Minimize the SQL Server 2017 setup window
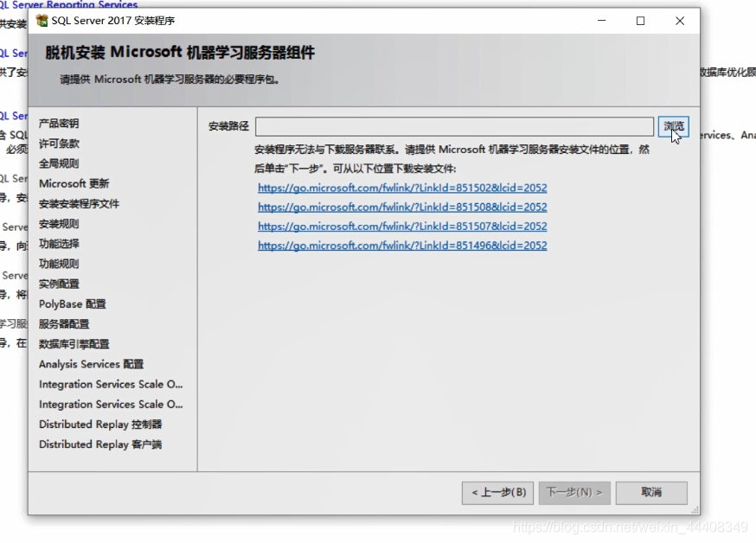 pyautogui.click(x=602, y=21)
